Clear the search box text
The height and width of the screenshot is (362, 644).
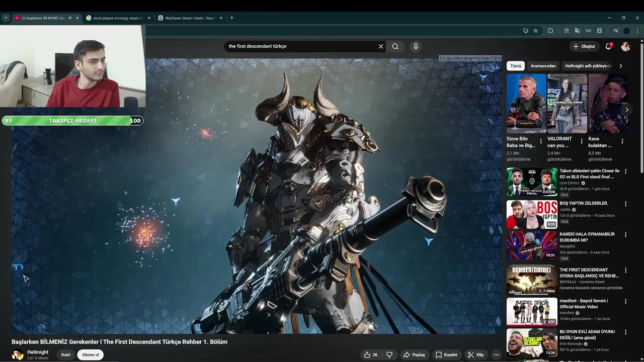(x=381, y=46)
